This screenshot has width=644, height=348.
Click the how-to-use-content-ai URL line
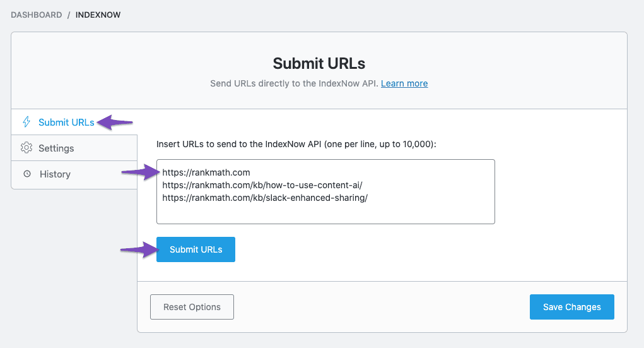click(262, 185)
